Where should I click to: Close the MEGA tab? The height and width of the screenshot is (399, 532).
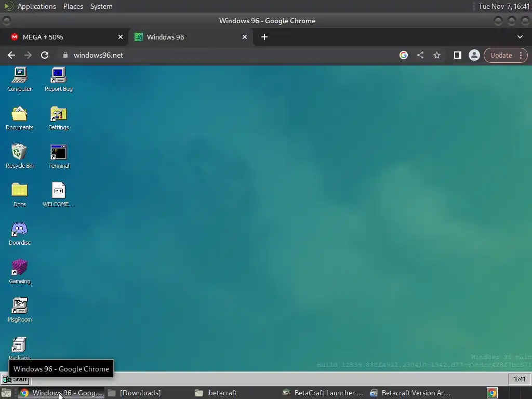coord(121,37)
